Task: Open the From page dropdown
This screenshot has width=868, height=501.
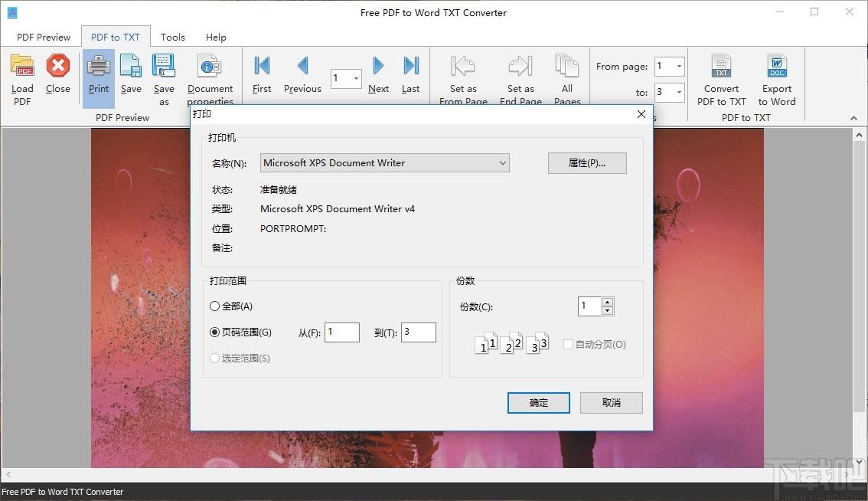Action: [679, 67]
